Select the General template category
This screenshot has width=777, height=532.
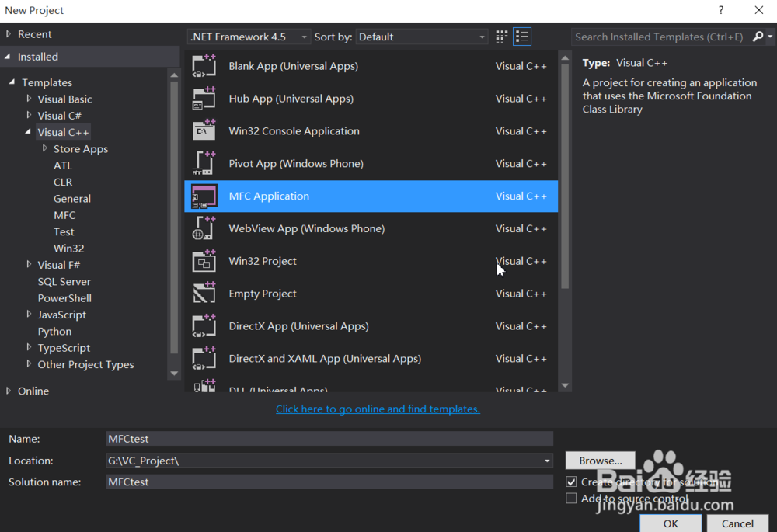pos(72,199)
